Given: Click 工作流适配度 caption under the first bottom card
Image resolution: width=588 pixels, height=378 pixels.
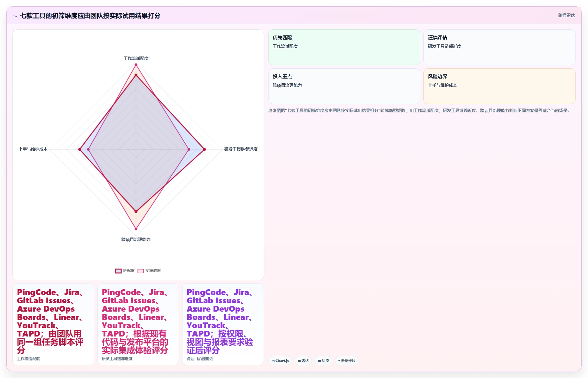Looking at the screenshot, I should [28, 359].
